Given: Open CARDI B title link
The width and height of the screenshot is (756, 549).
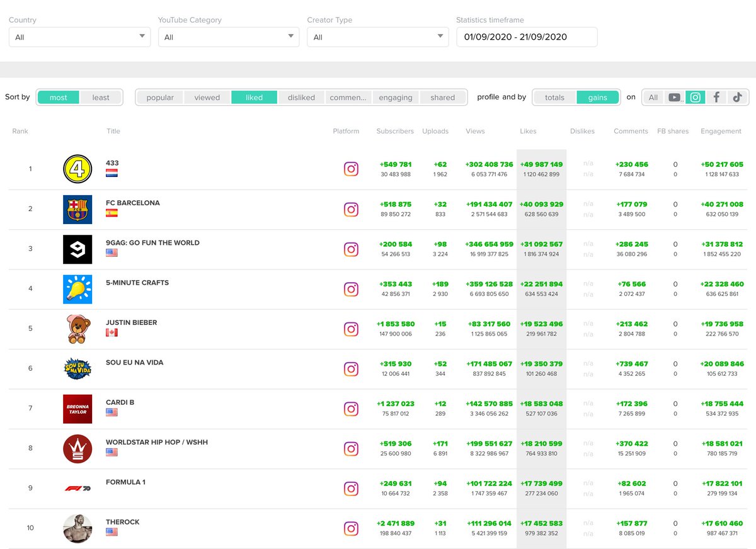Looking at the screenshot, I should coord(120,402).
